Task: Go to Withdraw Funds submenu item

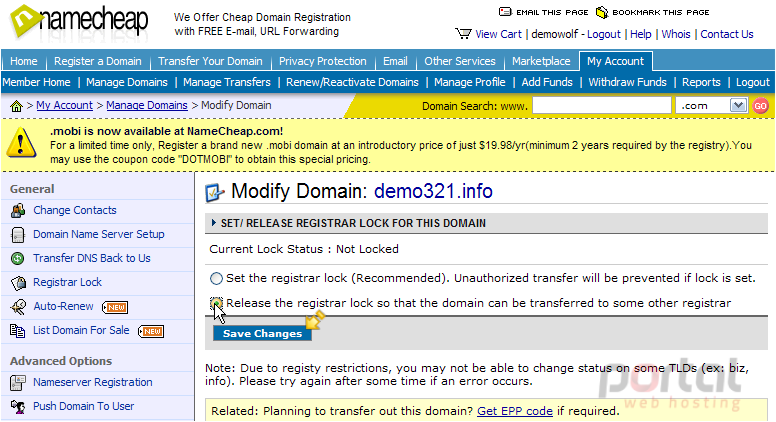Action: 628,82
